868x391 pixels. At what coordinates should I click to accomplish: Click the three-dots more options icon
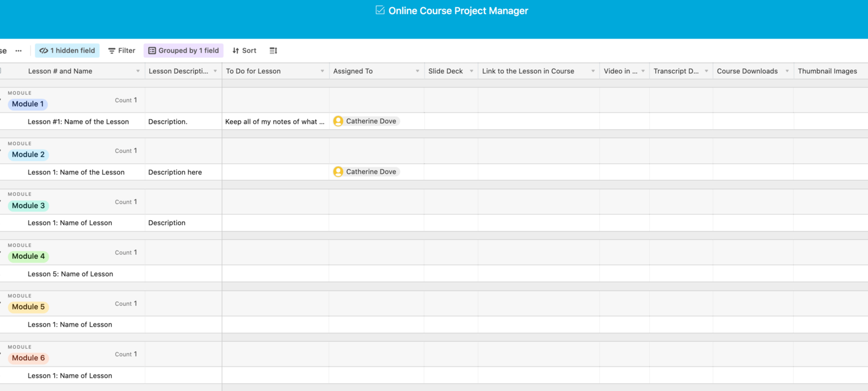point(18,51)
